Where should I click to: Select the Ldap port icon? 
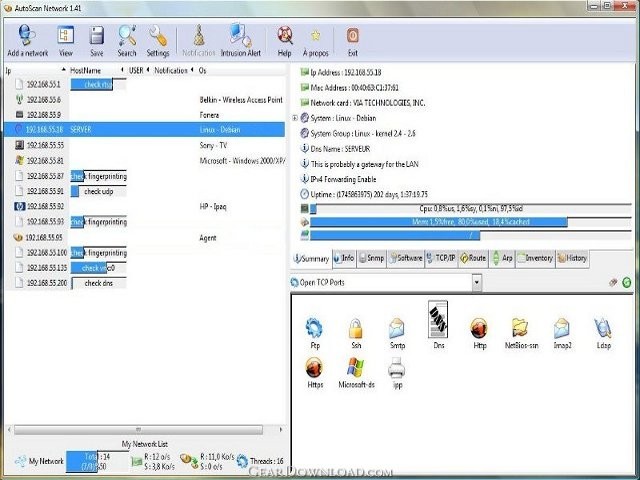pyautogui.click(x=604, y=333)
